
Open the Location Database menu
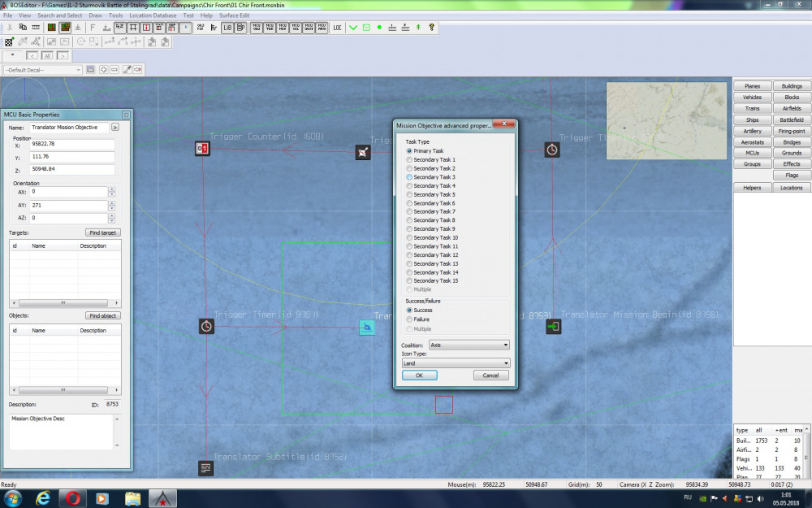153,15
